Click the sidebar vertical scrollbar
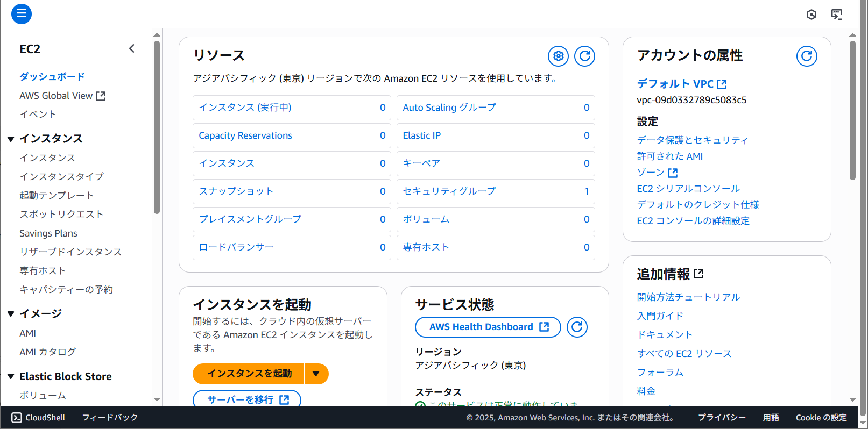Screen dimensions: 868x429 click(157, 129)
